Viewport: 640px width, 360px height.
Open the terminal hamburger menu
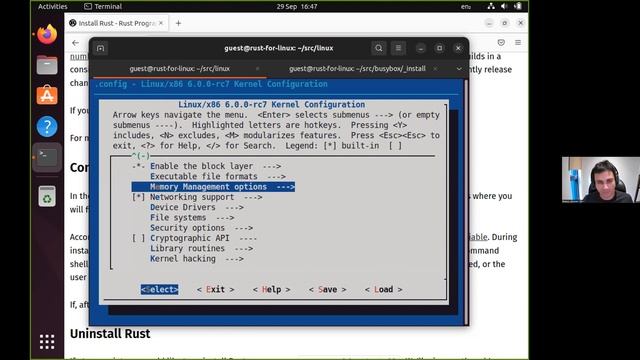[x=398, y=48]
